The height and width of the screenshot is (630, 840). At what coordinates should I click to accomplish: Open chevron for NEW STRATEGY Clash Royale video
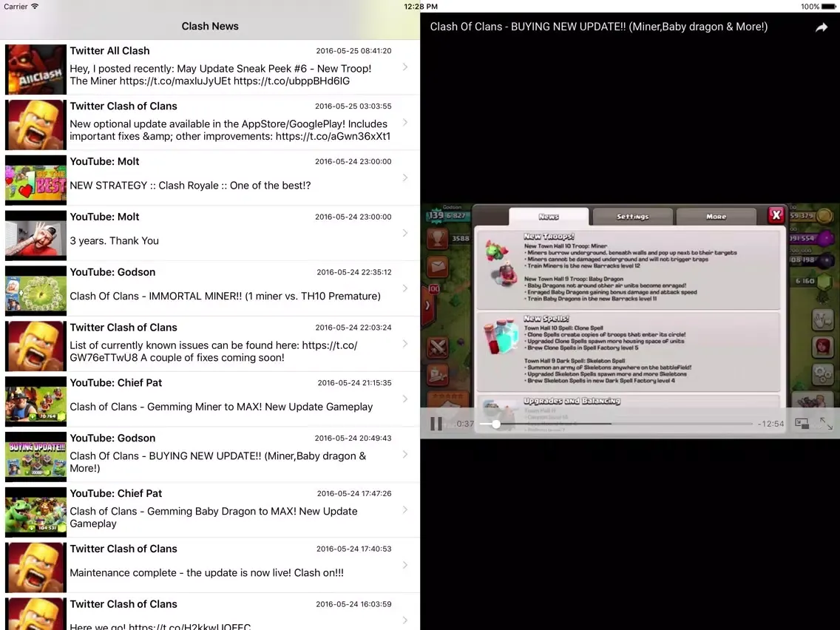(405, 177)
